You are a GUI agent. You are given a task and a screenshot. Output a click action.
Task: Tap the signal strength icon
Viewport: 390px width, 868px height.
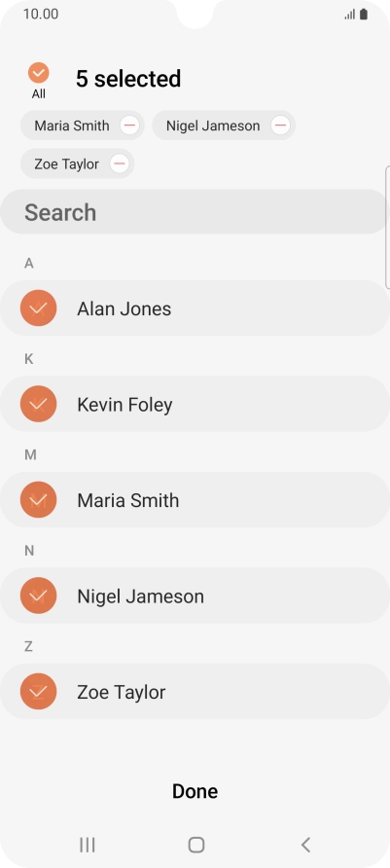coord(349,15)
